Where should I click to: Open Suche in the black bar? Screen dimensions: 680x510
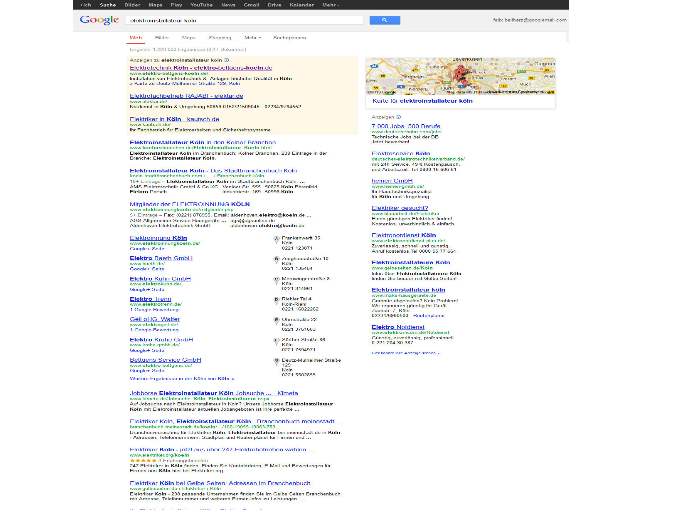108,5
